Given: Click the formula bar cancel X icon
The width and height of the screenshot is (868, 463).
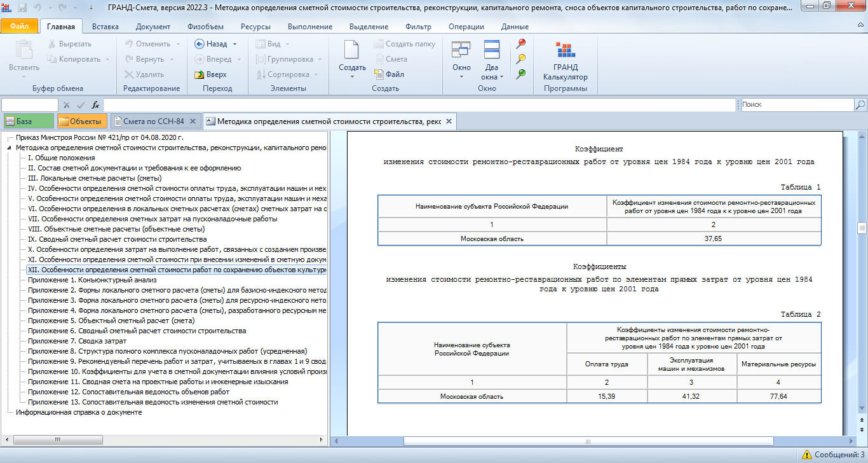Looking at the screenshot, I should (66, 105).
